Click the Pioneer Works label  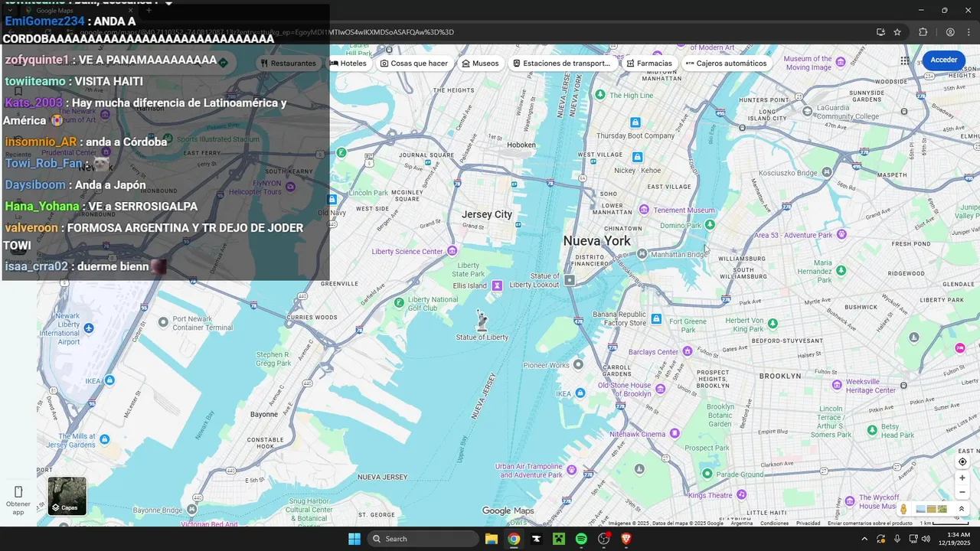pyautogui.click(x=547, y=366)
